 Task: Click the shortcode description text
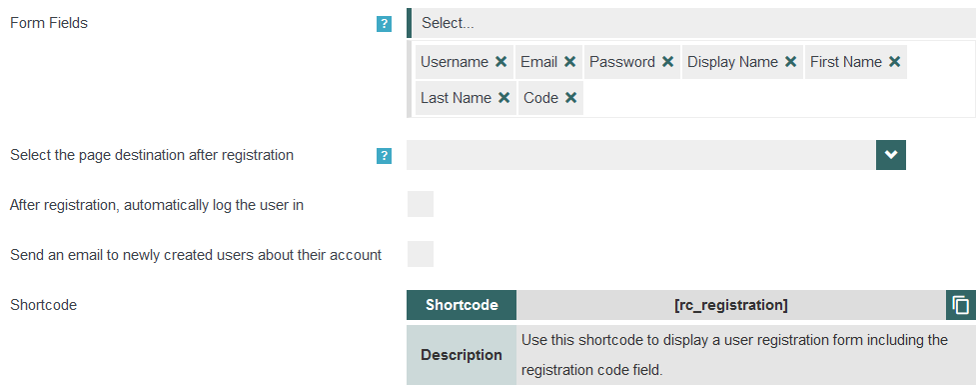click(x=735, y=355)
